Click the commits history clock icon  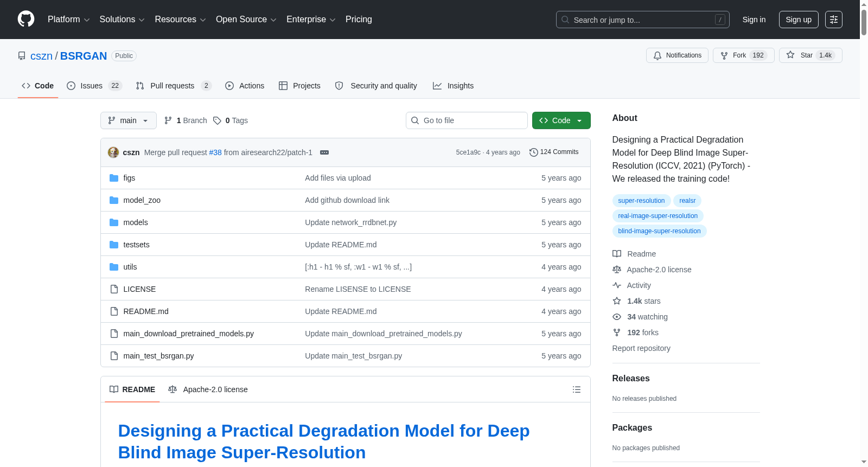click(x=534, y=152)
